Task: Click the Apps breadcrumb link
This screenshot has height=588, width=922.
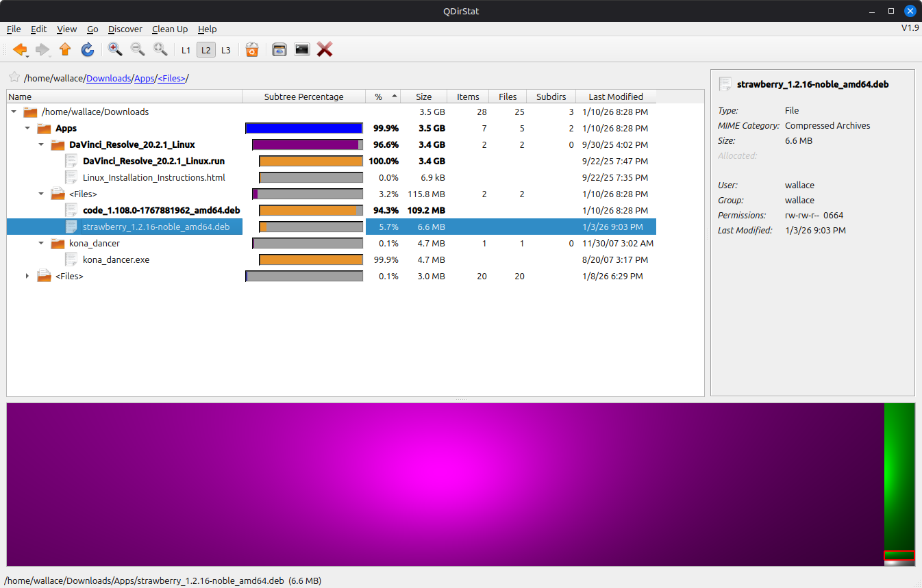Action: [x=144, y=79]
